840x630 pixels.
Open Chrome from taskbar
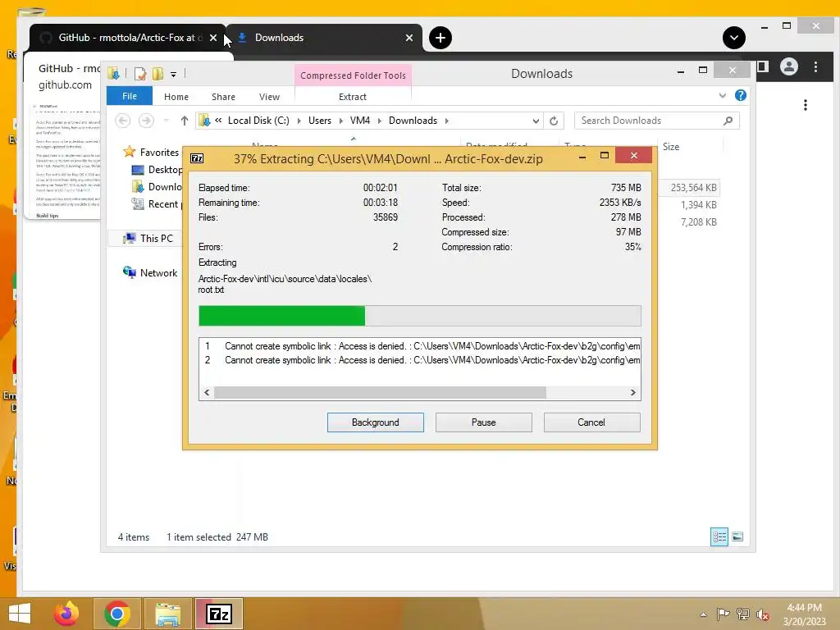(x=117, y=614)
